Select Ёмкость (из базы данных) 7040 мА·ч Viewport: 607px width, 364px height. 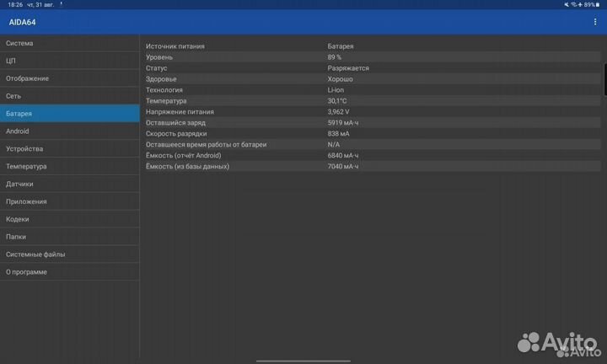pos(373,166)
